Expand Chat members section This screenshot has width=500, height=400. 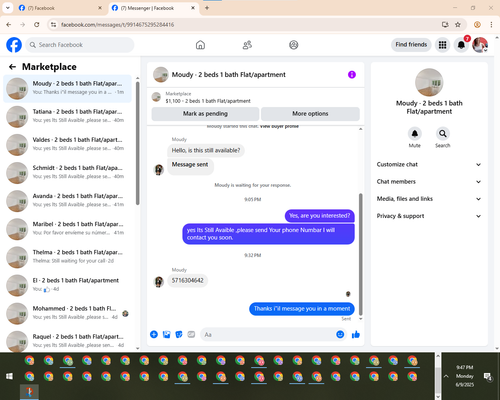(429, 182)
